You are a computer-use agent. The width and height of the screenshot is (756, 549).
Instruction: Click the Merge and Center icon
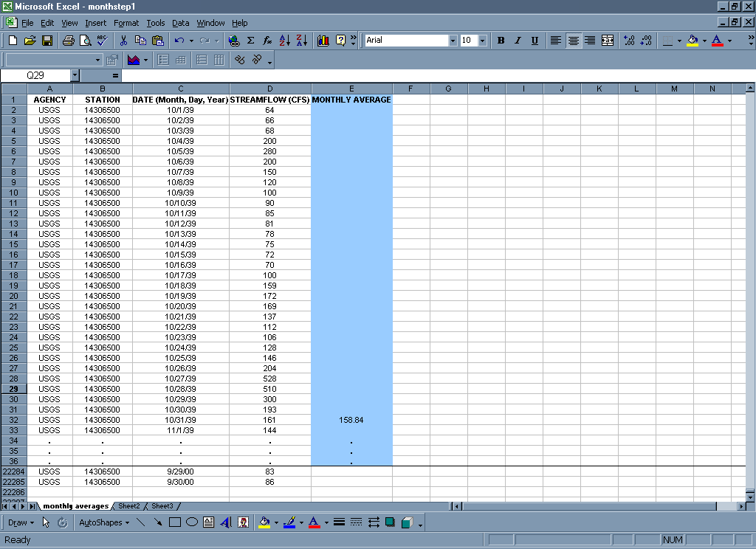click(608, 41)
